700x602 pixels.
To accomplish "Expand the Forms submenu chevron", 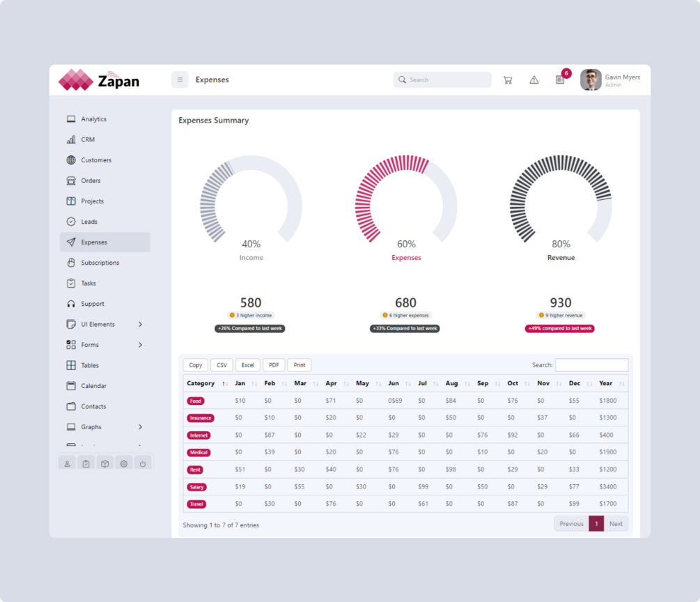I will coord(140,345).
